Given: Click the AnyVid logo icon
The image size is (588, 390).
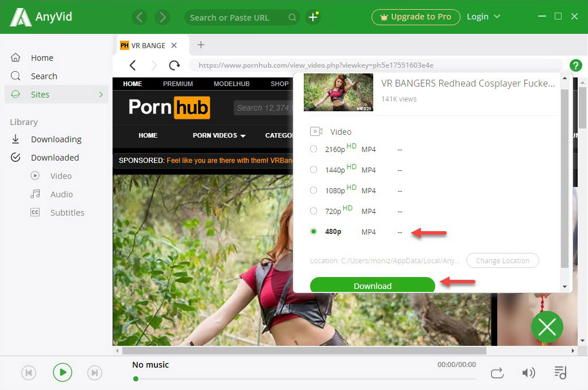Looking at the screenshot, I should point(20,17).
